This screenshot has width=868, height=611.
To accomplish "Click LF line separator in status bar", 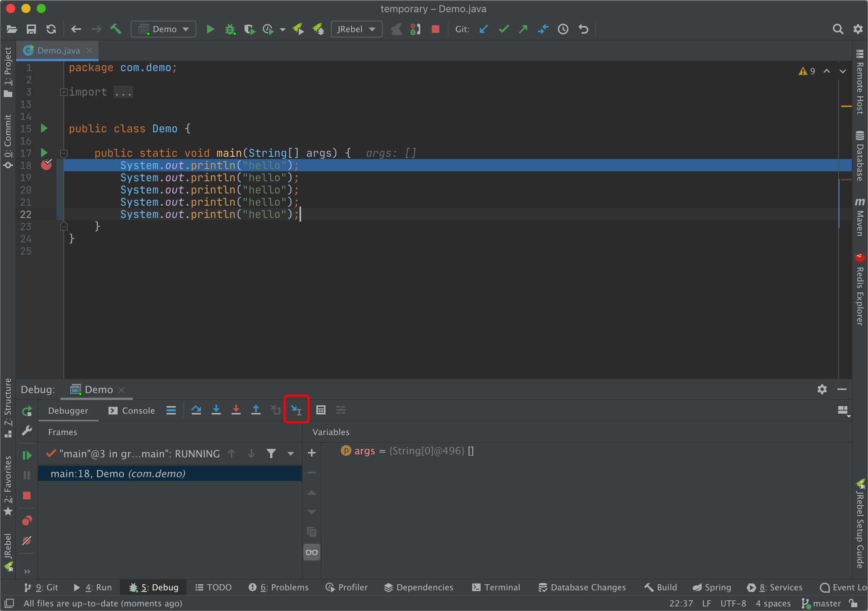I will pyautogui.click(x=706, y=603).
